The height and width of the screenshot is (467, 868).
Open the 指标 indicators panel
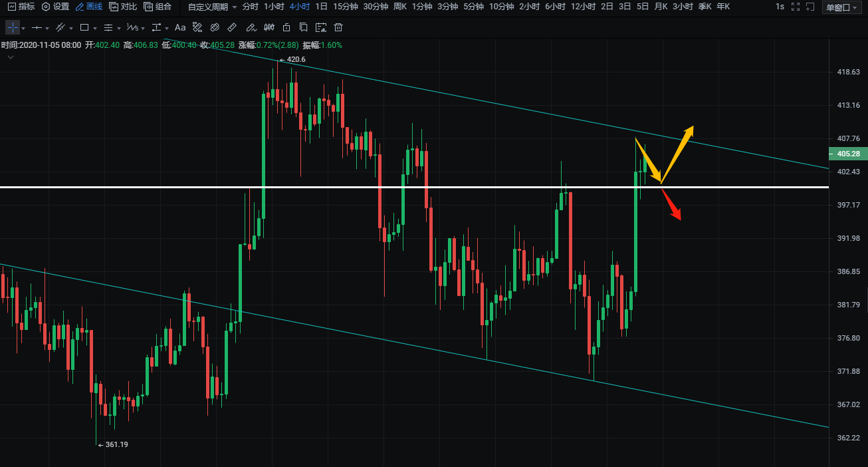(21, 7)
